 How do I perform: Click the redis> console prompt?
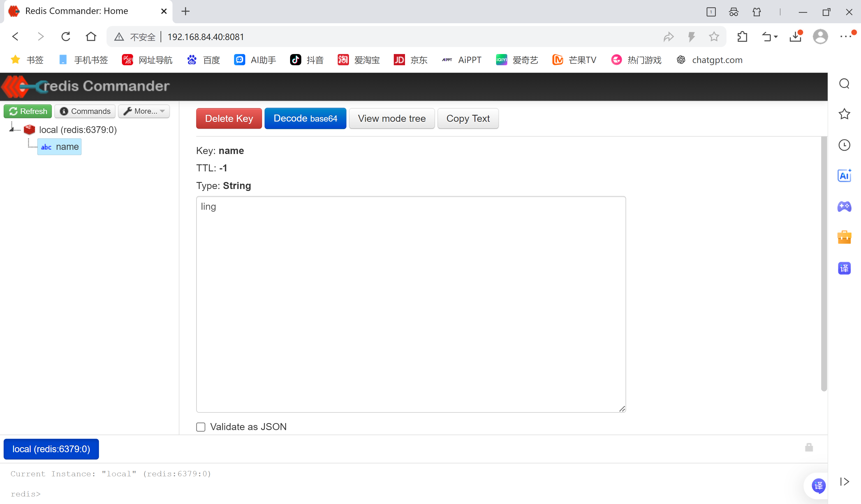click(26, 494)
